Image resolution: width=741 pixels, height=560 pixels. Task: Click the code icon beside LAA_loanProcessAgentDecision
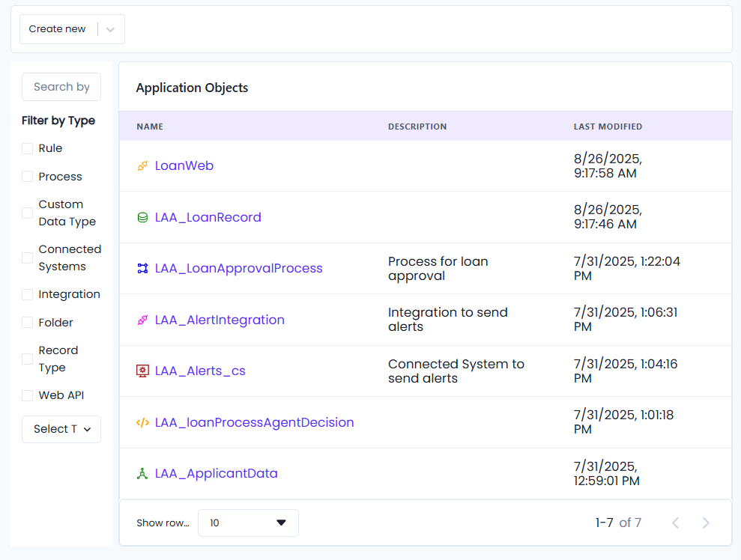[x=142, y=422]
